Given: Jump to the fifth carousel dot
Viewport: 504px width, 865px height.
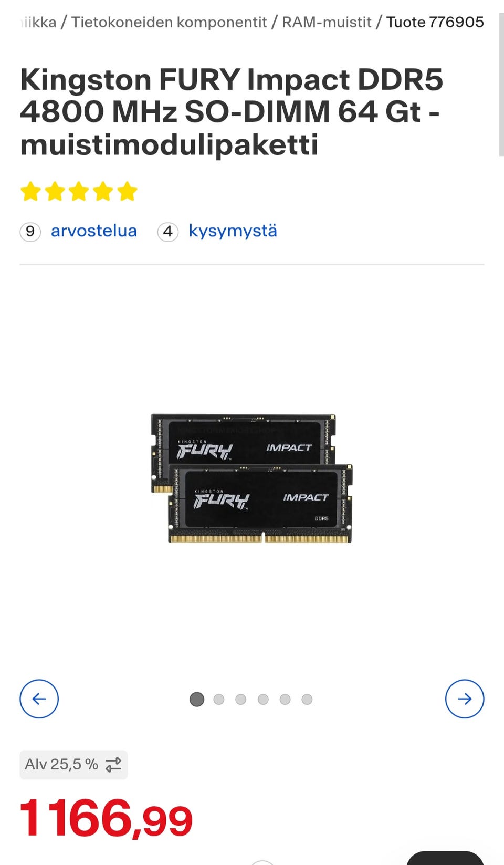Looking at the screenshot, I should pos(285,699).
